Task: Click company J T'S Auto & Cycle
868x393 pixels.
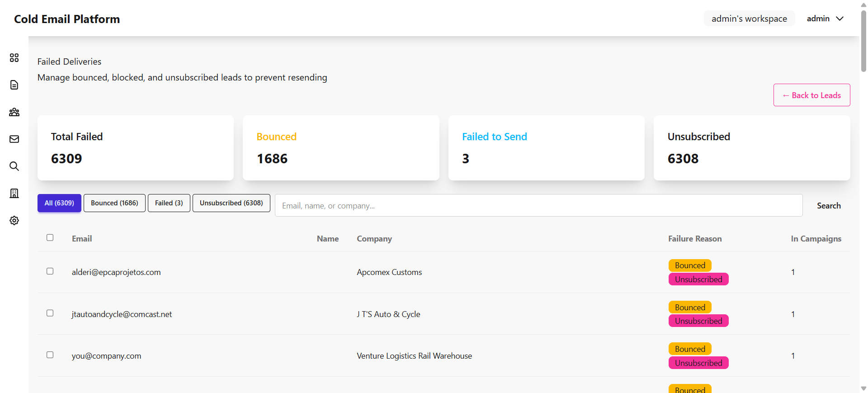Action: [388, 314]
